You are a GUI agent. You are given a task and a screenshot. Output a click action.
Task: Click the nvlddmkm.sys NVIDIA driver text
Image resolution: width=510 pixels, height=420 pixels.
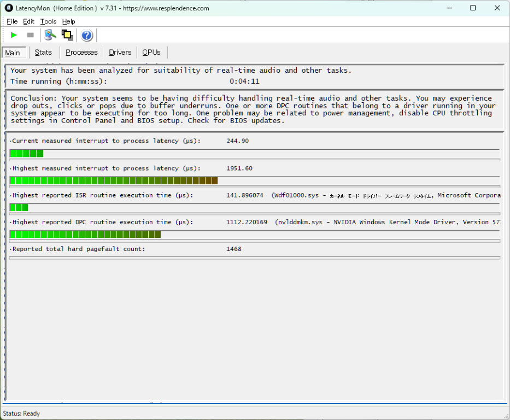[x=388, y=222]
